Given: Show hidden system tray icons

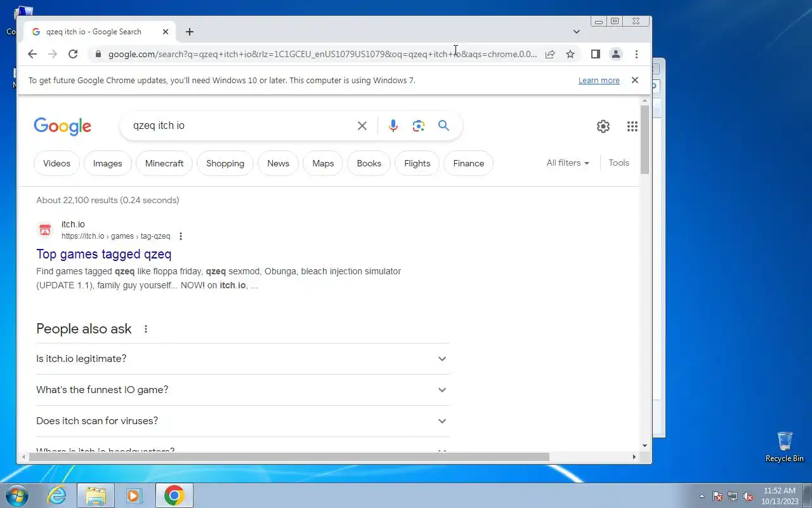Looking at the screenshot, I should [702, 496].
